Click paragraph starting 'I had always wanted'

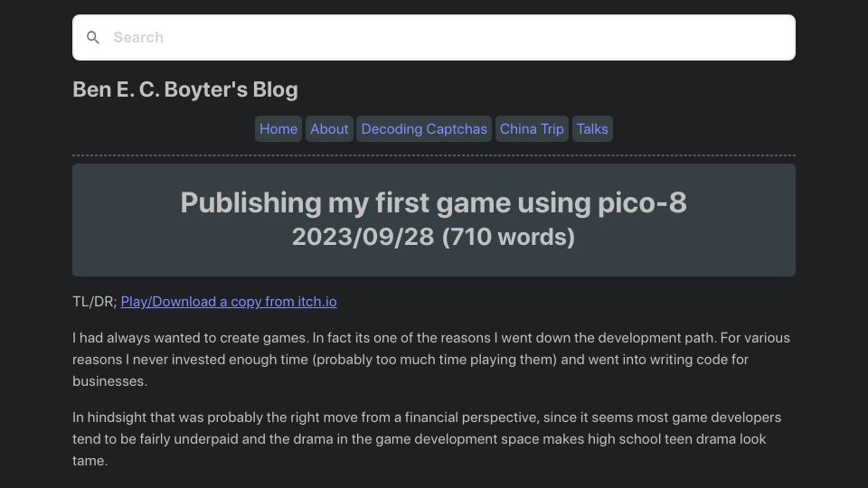[x=433, y=360]
